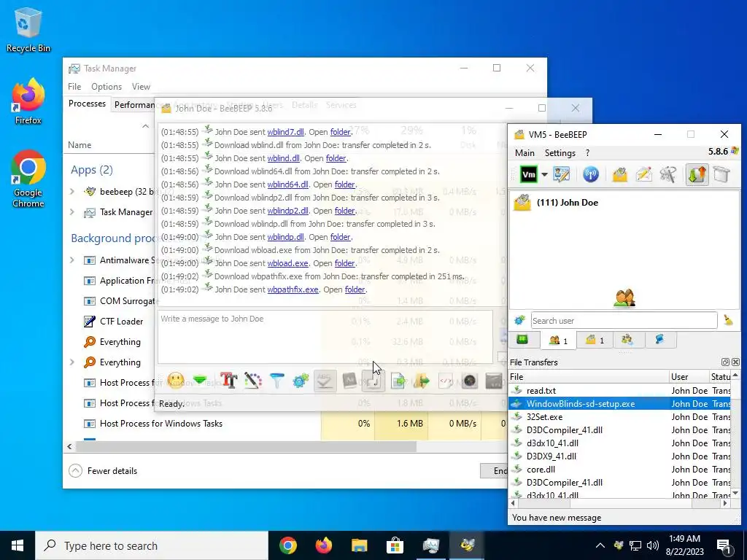The width and height of the screenshot is (747, 560).
Task: Click the Vm user status avatar
Action: click(528, 174)
